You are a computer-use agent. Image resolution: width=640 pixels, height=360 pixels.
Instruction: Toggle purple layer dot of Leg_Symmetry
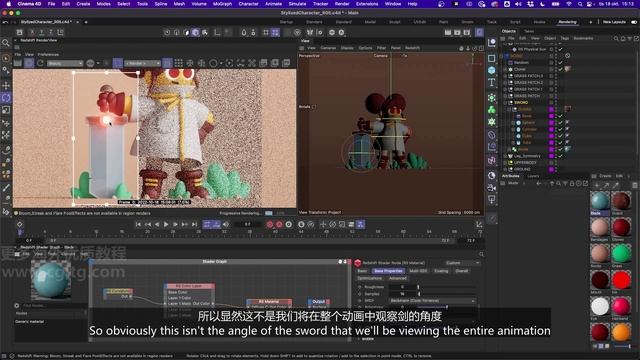[551, 156]
